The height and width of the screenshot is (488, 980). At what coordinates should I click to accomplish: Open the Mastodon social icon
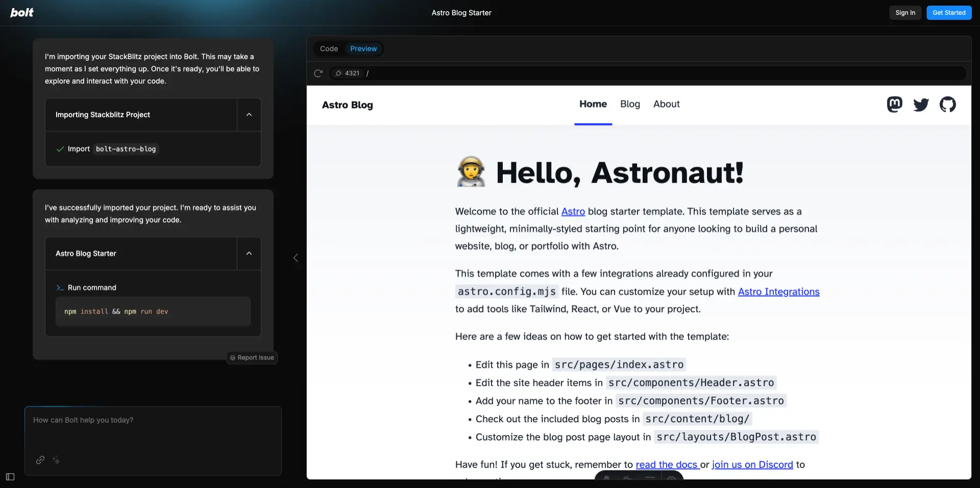[894, 105]
